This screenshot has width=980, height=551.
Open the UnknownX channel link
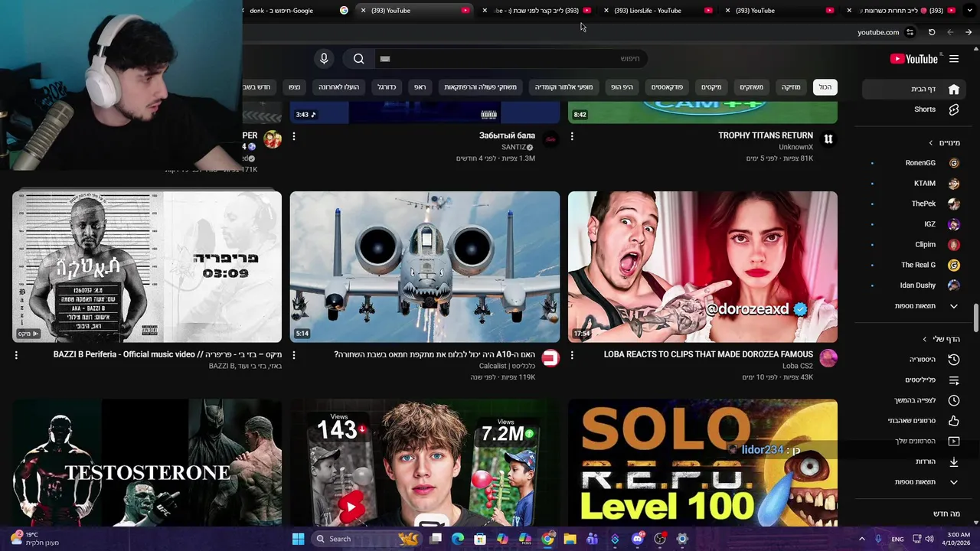point(795,147)
